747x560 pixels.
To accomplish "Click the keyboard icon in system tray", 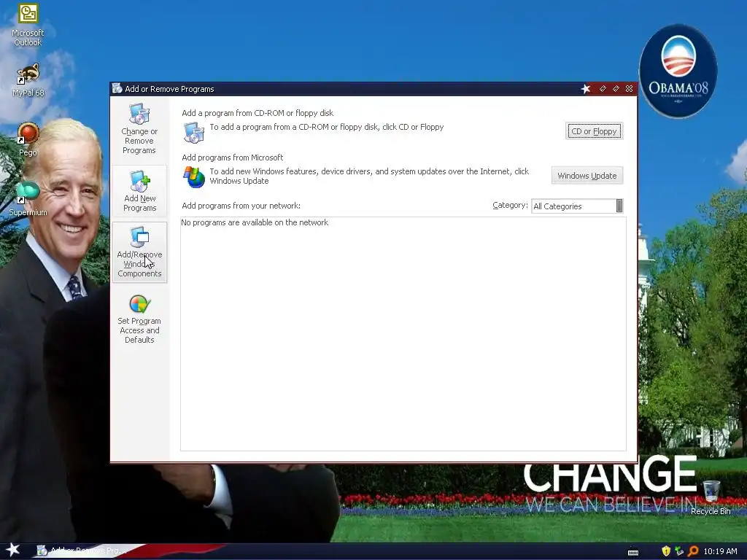I will click(x=633, y=552).
